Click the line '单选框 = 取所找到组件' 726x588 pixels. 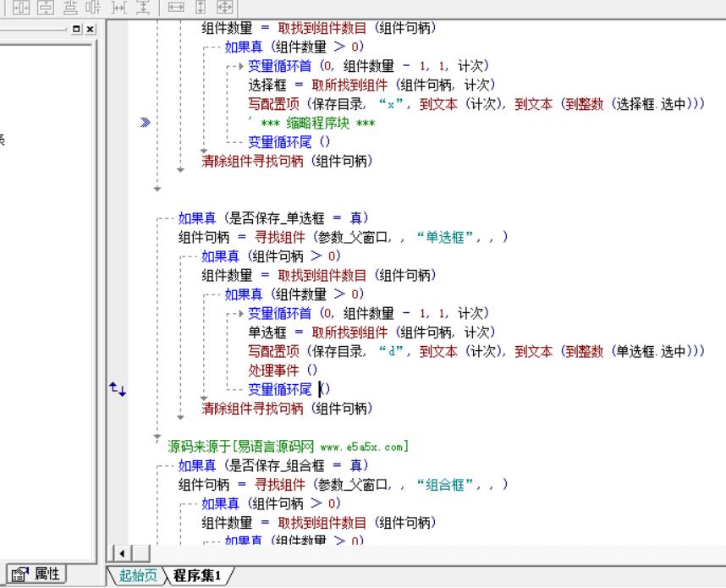[x=371, y=332]
